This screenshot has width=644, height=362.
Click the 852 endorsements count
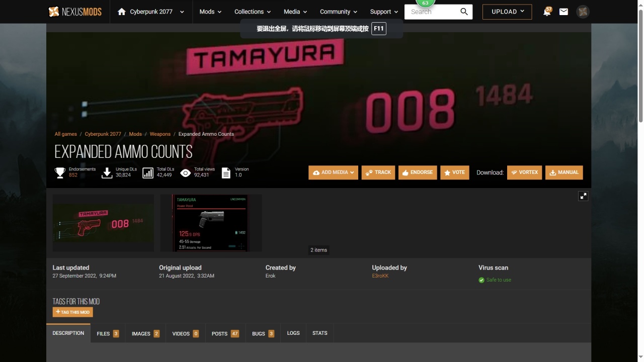pyautogui.click(x=73, y=175)
